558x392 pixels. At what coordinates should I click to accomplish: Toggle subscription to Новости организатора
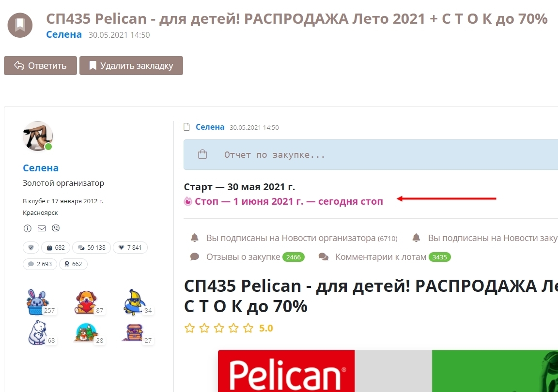294,238
